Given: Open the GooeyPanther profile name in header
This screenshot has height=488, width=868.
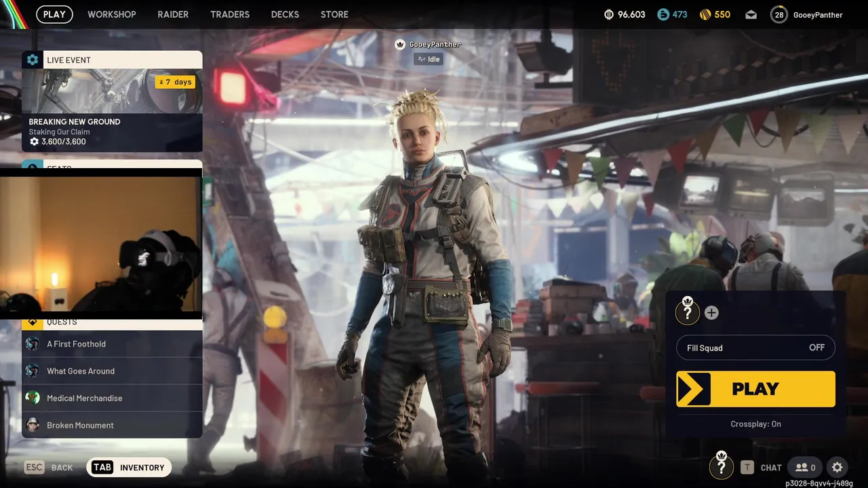Looking at the screenshot, I should point(818,15).
